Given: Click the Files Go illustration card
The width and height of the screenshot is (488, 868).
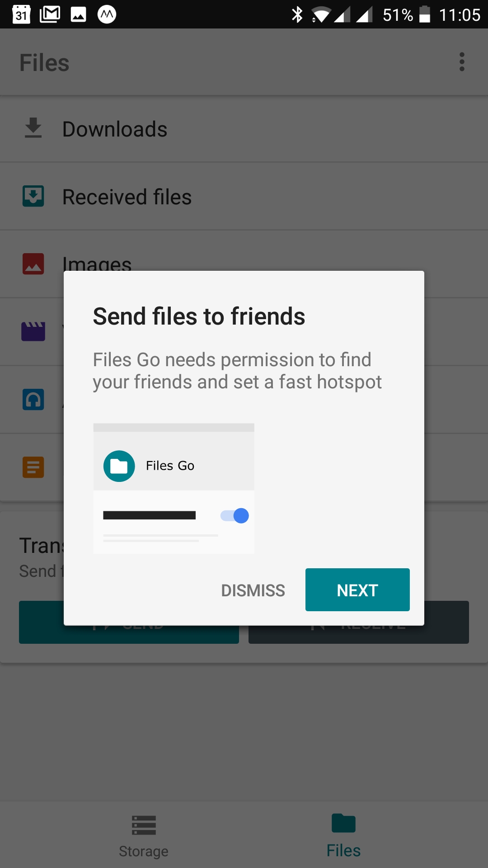Looking at the screenshot, I should tap(174, 489).
